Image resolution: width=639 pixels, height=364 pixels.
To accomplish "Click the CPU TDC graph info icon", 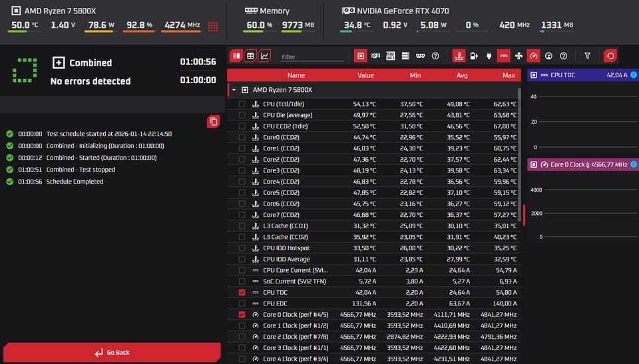I will [x=634, y=75].
